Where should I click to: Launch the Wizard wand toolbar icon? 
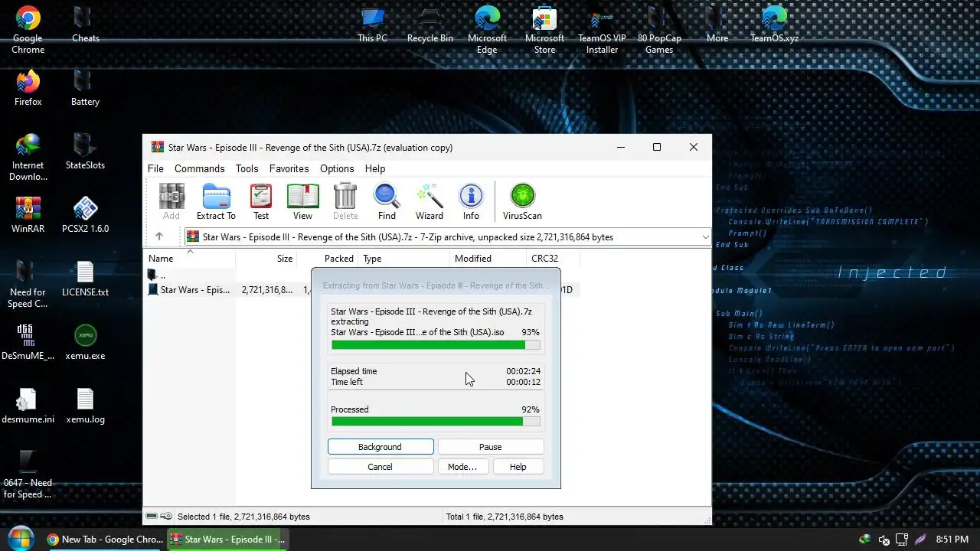pyautogui.click(x=430, y=202)
